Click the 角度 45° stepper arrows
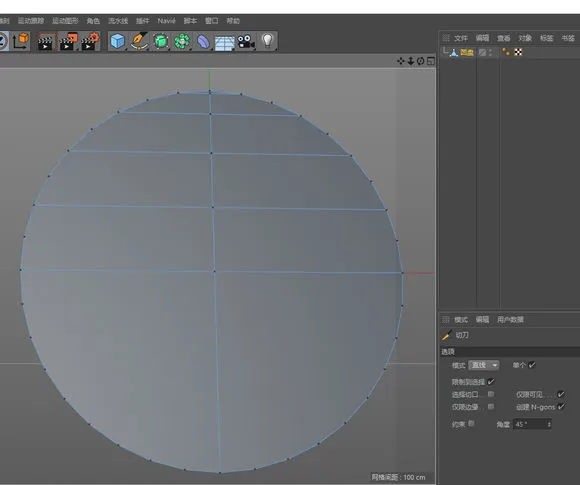This screenshot has width=580, height=485. (549, 424)
